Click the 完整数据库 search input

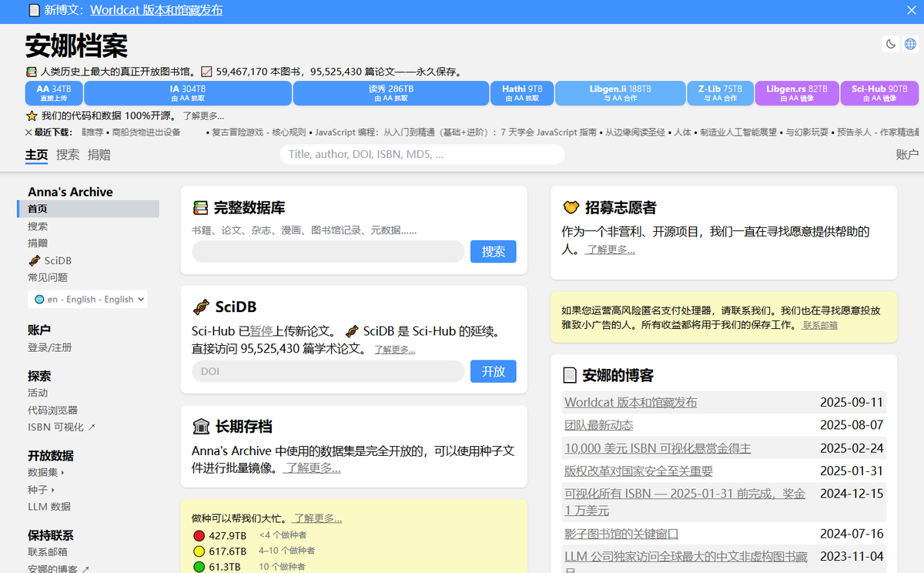328,252
